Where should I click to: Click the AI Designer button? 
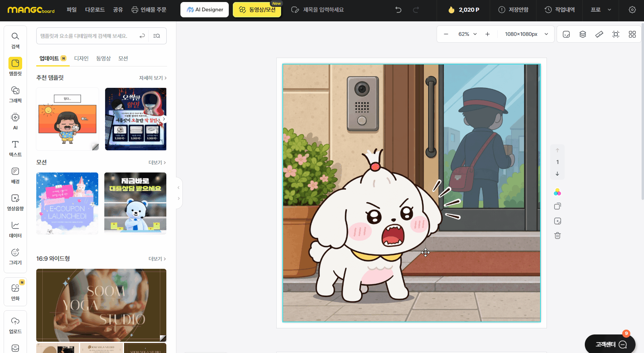click(205, 10)
